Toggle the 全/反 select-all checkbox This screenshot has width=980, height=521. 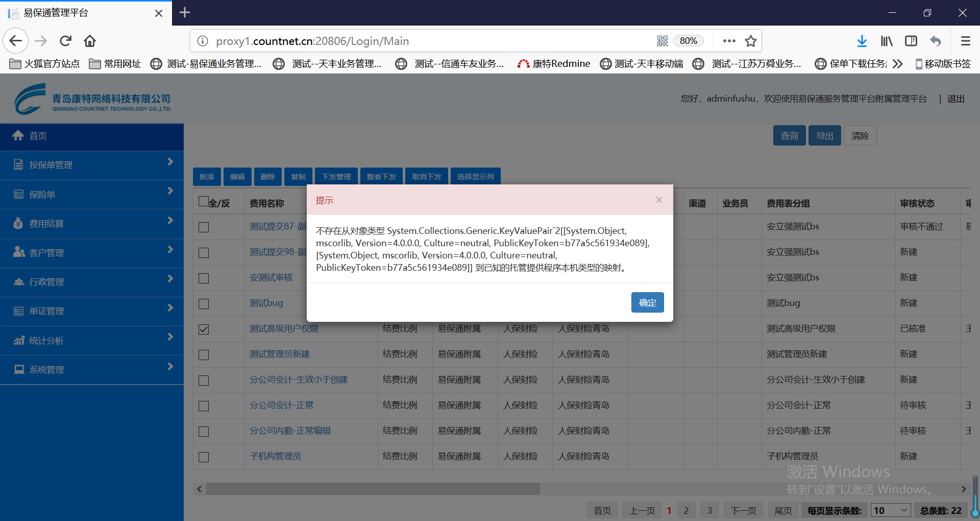click(204, 201)
